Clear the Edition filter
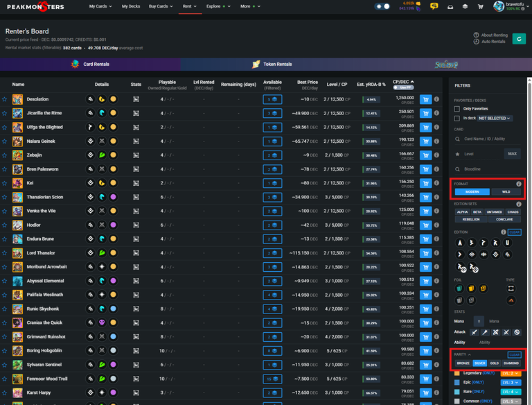The width and height of the screenshot is (532, 405). coord(515,232)
